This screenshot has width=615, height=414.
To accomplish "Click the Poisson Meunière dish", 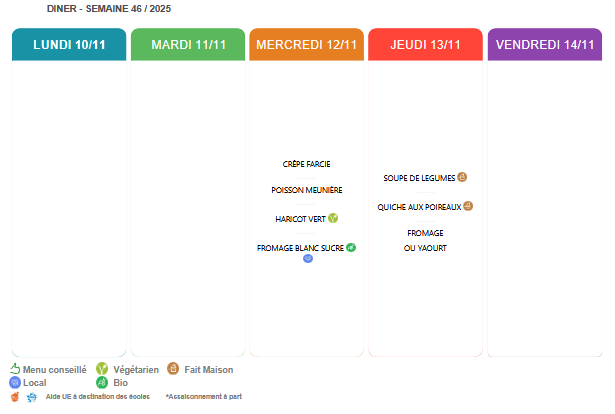I will click(x=307, y=190).
